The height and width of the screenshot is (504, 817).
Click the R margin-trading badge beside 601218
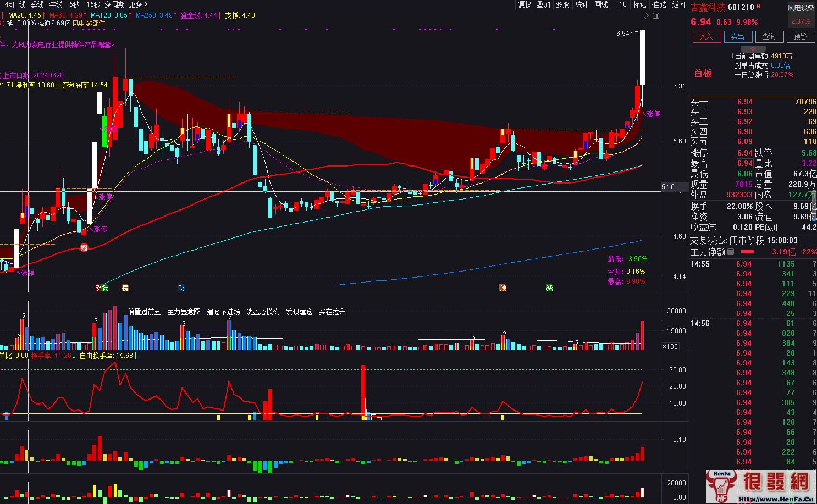(759, 7)
